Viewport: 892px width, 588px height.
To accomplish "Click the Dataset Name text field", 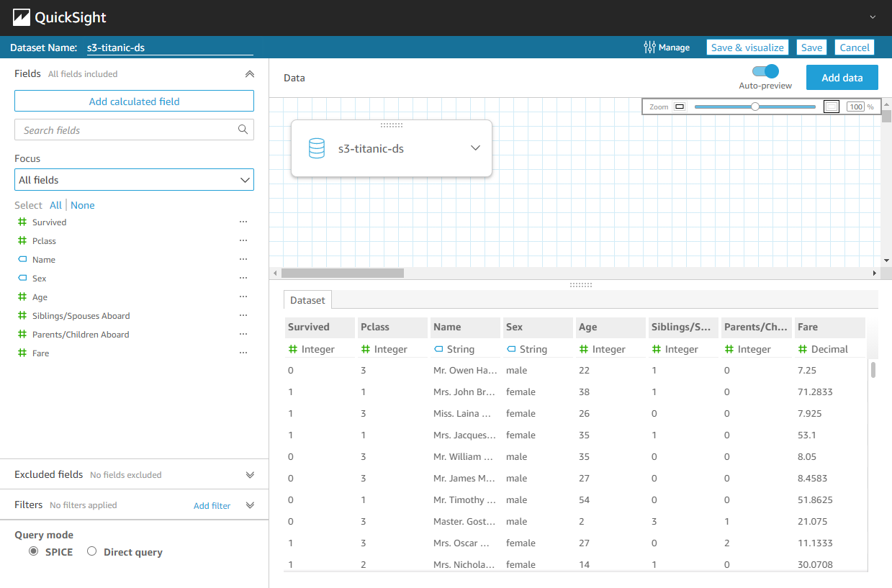I will [170, 48].
